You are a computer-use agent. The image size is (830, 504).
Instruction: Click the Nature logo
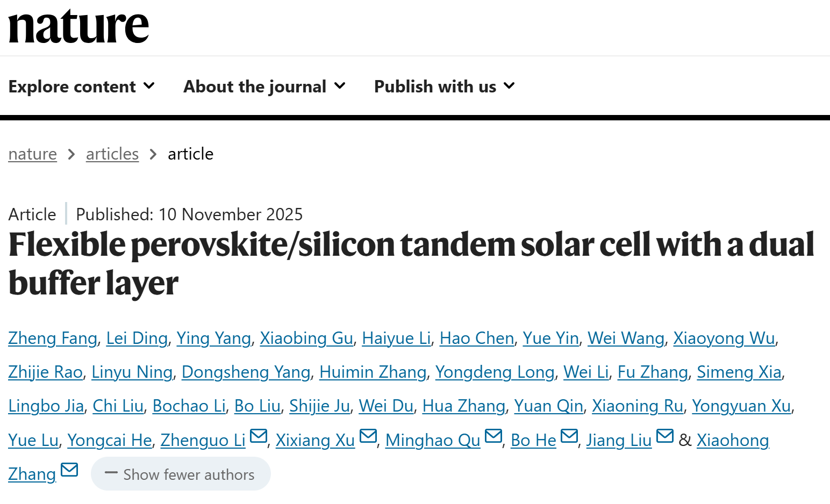pos(78,27)
